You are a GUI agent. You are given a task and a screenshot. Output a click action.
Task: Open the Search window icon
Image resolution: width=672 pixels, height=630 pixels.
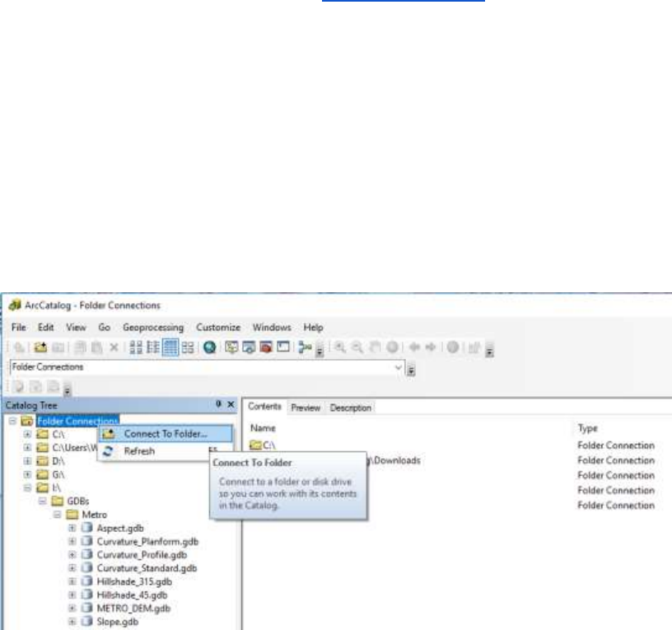pyautogui.click(x=249, y=348)
